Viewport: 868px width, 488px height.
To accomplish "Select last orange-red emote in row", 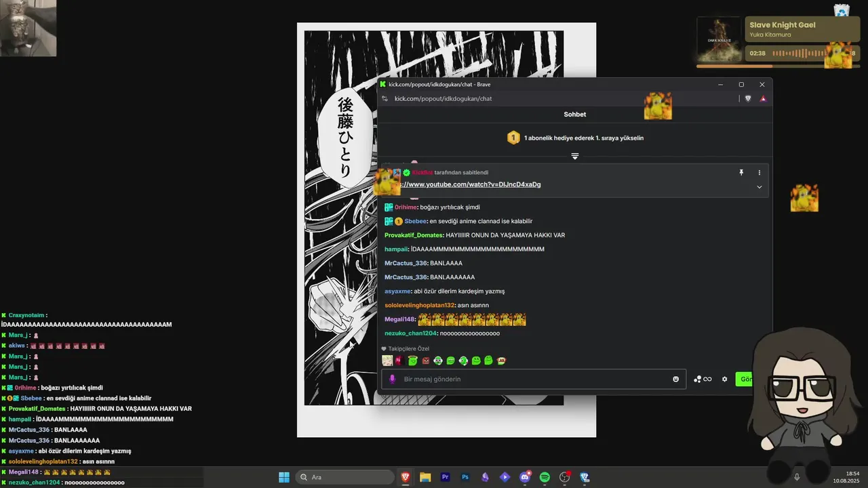I will pyautogui.click(x=501, y=361).
